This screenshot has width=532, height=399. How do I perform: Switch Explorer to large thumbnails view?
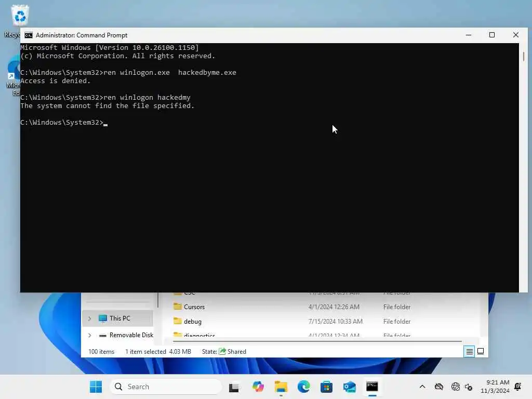click(481, 352)
